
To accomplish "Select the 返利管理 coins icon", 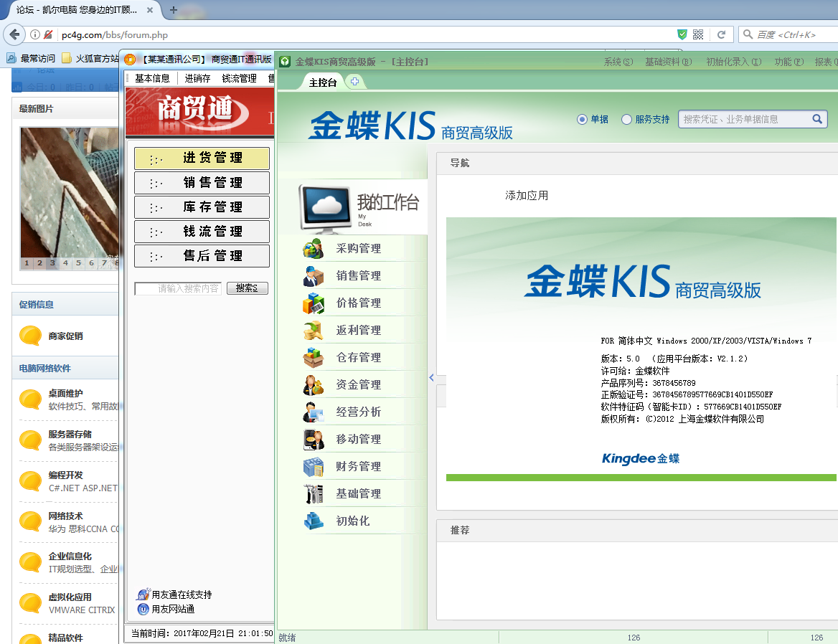I will pyautogui.click(x=314, y=330).
